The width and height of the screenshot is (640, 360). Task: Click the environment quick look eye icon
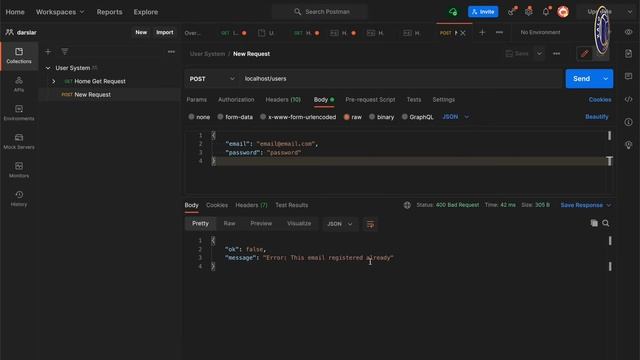pos(628,32)
